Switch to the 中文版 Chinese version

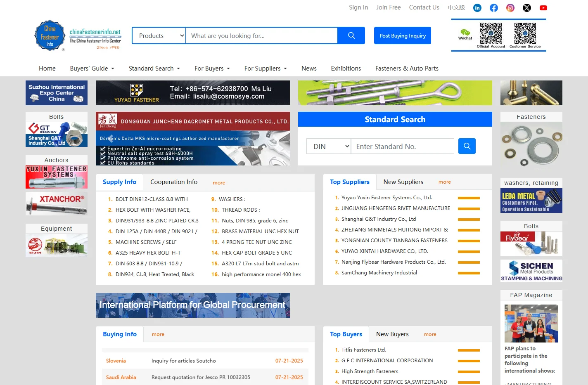tap(456, 7)
